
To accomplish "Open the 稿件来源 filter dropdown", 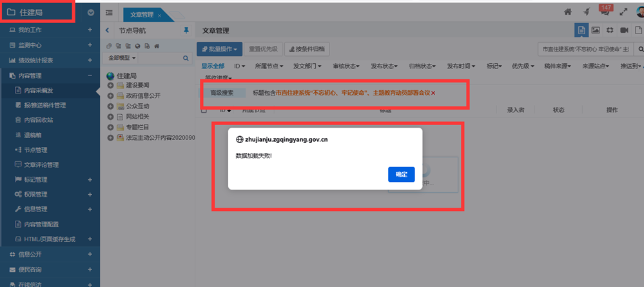I will click(558, 66).
